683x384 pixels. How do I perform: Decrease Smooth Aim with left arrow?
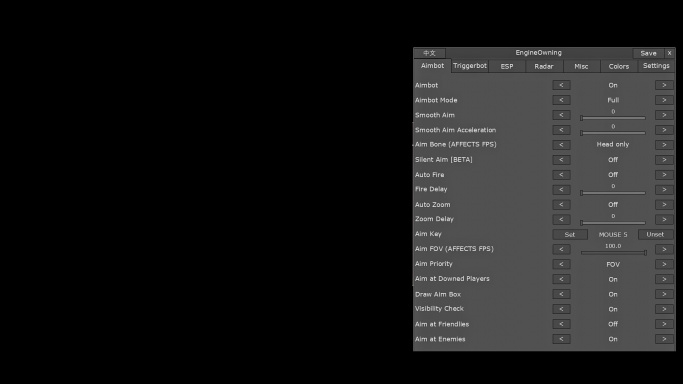click(561, 115)
